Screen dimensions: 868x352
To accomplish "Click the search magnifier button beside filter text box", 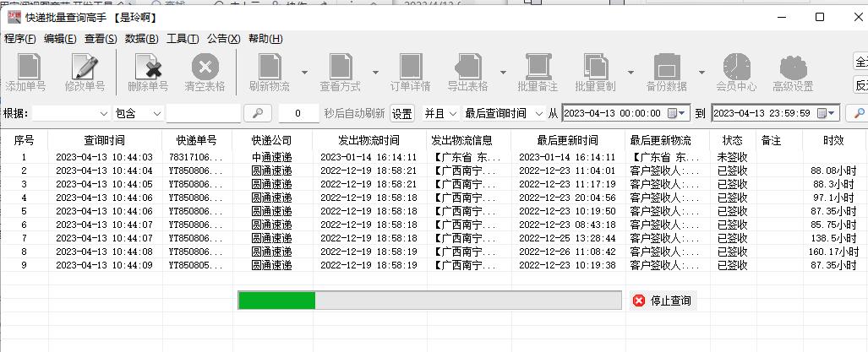I will pyautogui.click(x=258, y=113).
